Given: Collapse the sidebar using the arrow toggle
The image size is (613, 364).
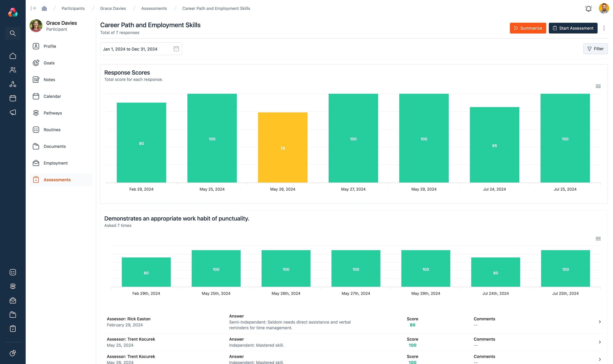Looking at the screenshot, I should click(x=33, y=8).
